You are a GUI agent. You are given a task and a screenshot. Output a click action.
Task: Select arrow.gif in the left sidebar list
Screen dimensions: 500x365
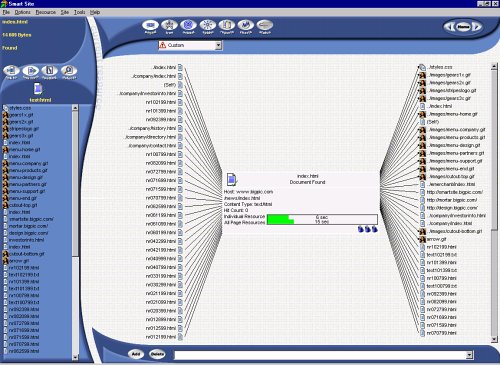[19, 261]
